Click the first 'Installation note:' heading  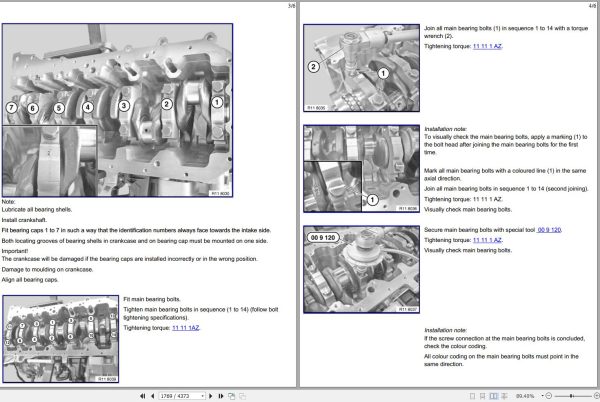(x=445, y=129)
